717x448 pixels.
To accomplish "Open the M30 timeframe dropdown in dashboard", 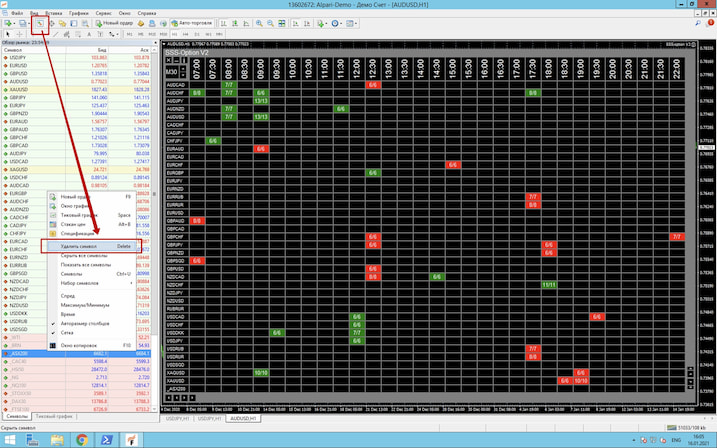I will tap(173, 72).
